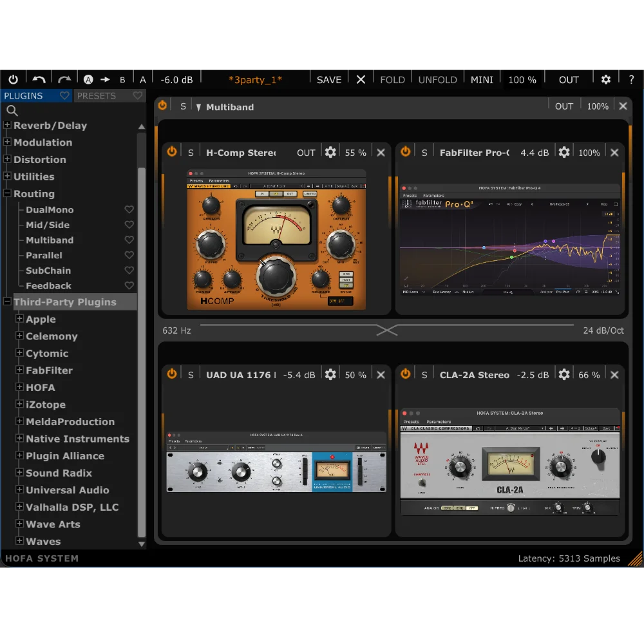Copy A to B with arrow
Viewport: 644px width, 644px height.
pos(105,79)
